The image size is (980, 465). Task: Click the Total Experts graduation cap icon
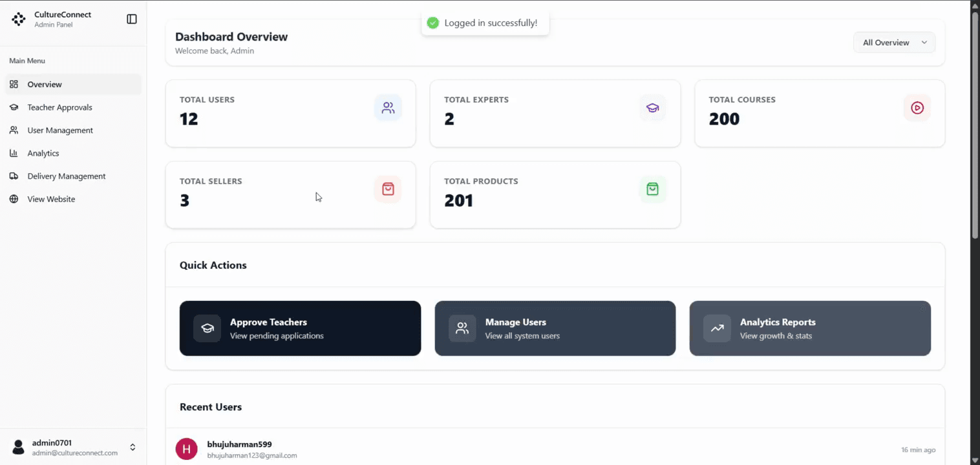652,108
